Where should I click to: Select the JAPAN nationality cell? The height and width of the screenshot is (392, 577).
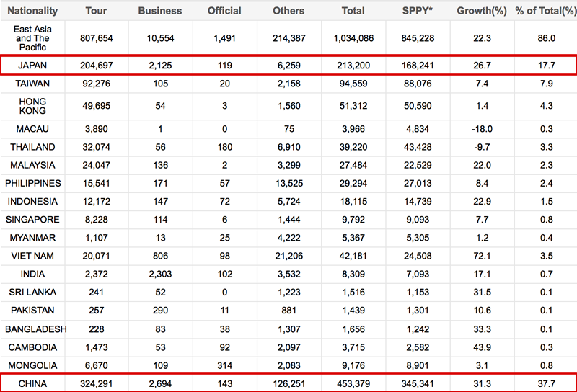(32, 66)
